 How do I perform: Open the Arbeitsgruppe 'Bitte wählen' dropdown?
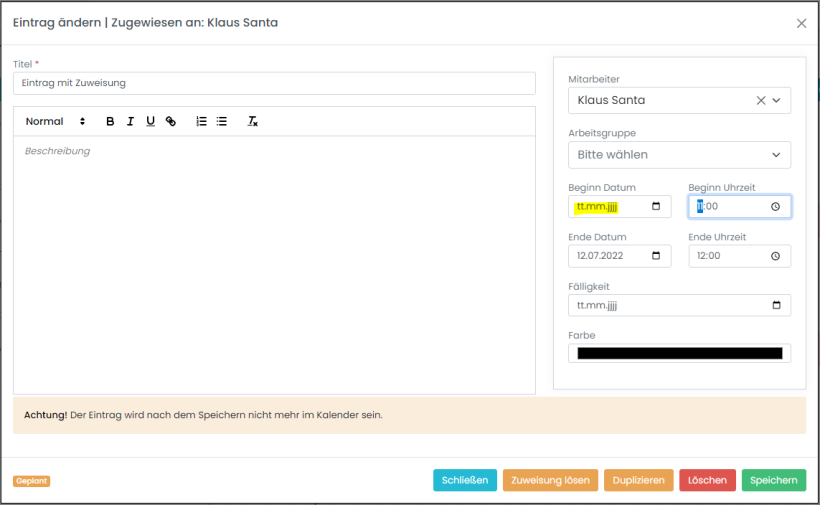[x=679, y=155]
